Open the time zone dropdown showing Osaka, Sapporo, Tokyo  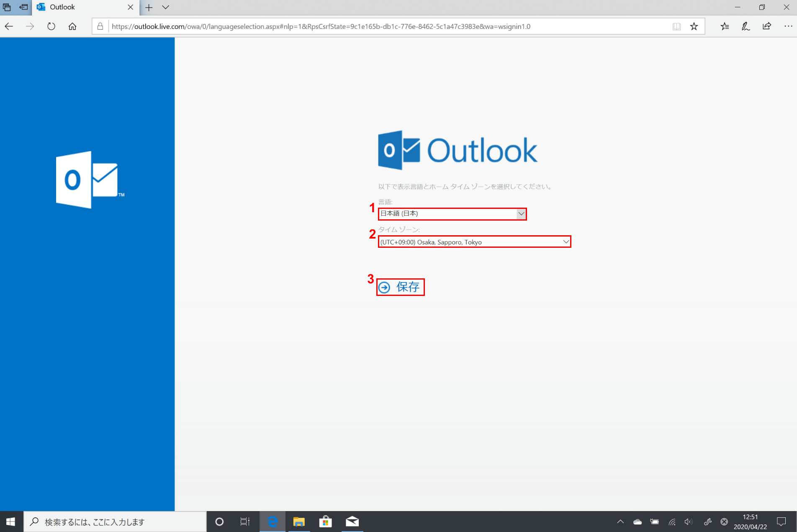click(x=474, y=242)
